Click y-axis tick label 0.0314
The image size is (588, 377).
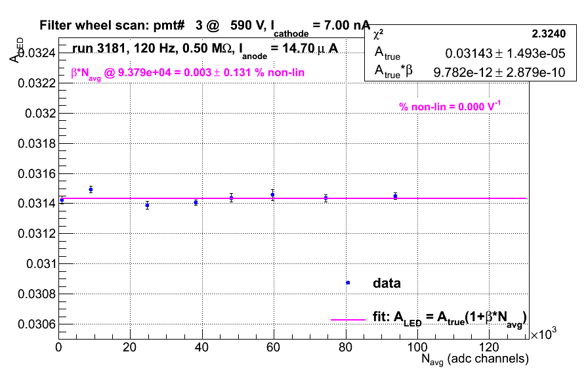pos(36,204)
